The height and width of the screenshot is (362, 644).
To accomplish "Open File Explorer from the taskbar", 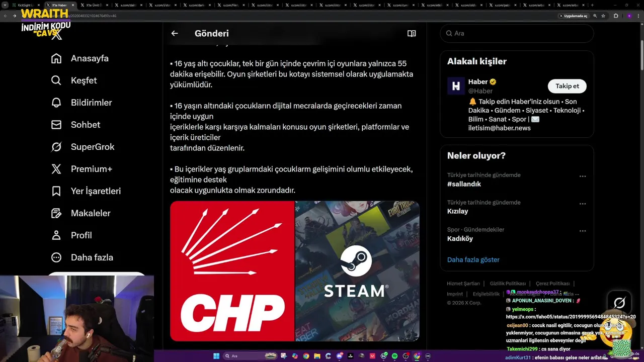I will point(317,356).
